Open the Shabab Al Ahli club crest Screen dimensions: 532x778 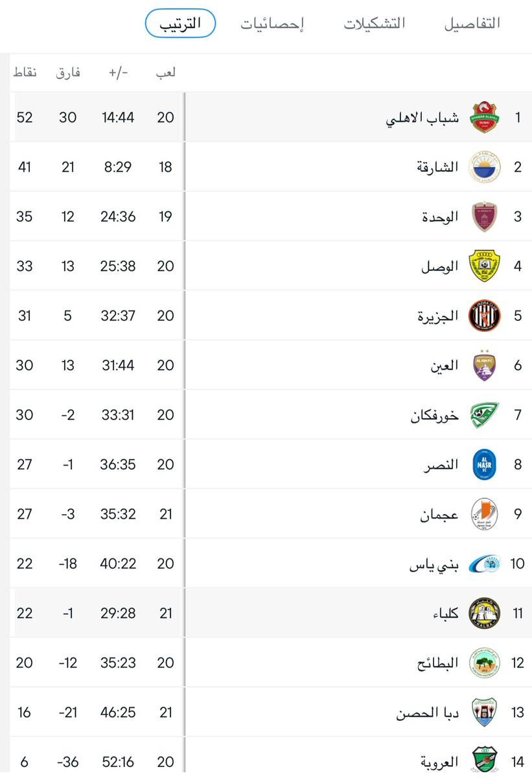click(484, 117)
